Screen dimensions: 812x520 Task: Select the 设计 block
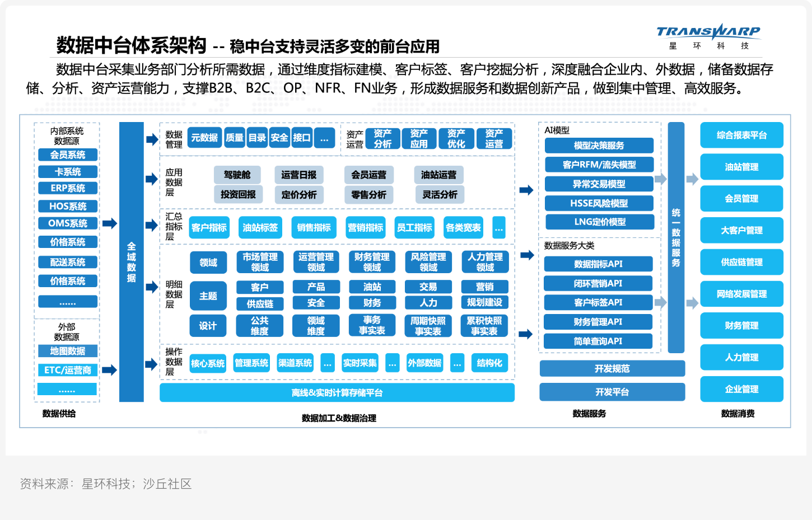point(208,326)
